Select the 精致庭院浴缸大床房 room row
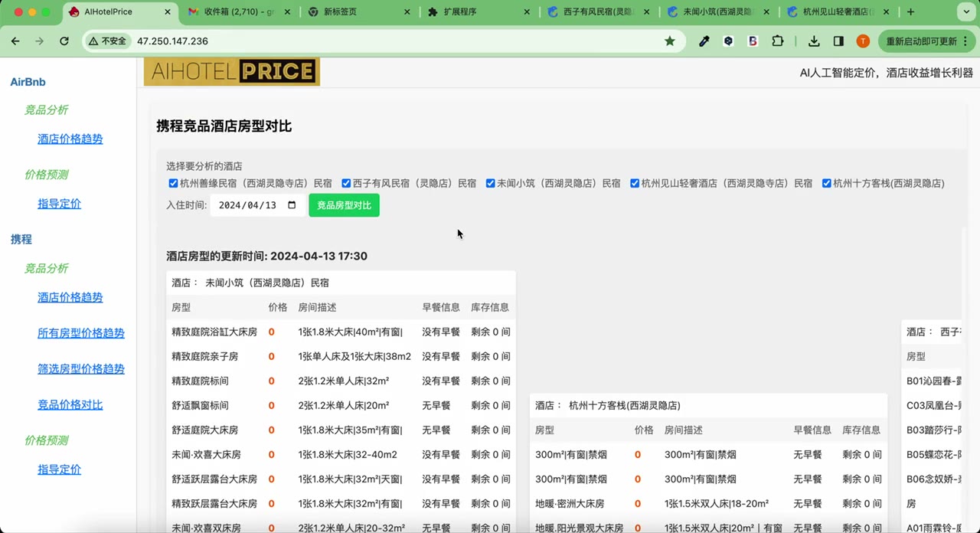This screenshot has height=533, width=980. [341, 332]
